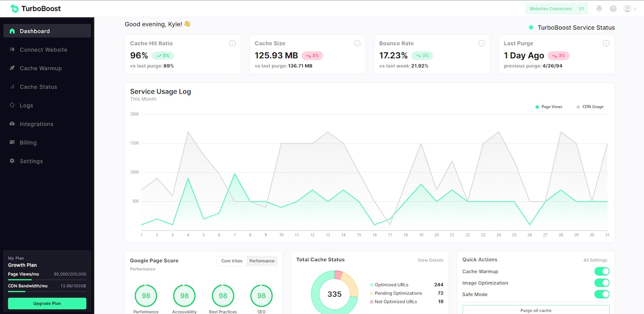Open Dashboard in the sidebar

click(47, 31)
